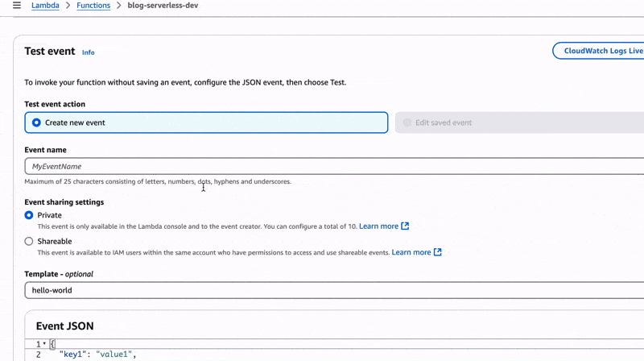644x361 pixels.
Task: Open Learn more link for Private
Action: [x=378, y=226]
